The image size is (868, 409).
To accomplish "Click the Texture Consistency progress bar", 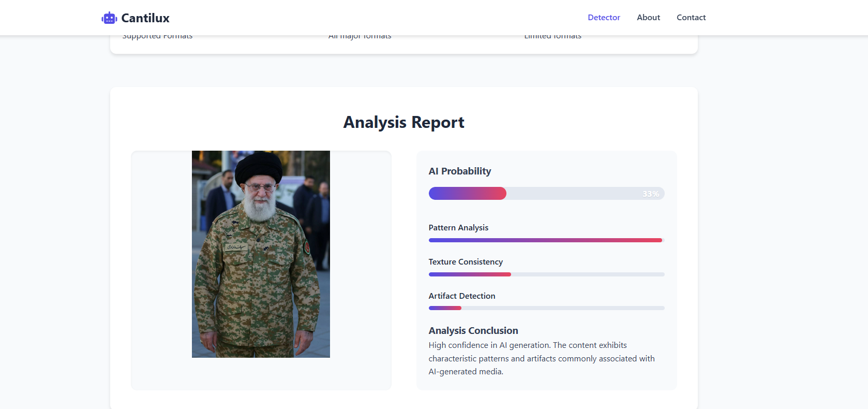I will pyautogui.click(x=546, y=274).
